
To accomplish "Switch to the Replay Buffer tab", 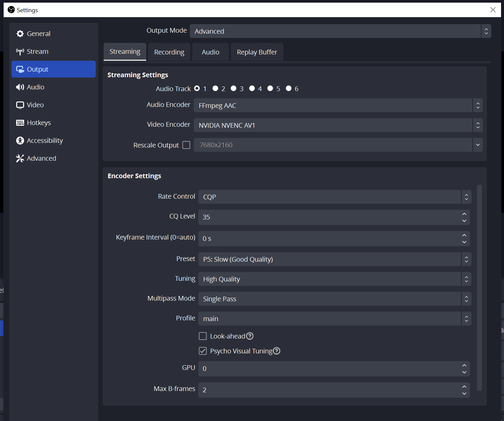I will tap(257, 52).
